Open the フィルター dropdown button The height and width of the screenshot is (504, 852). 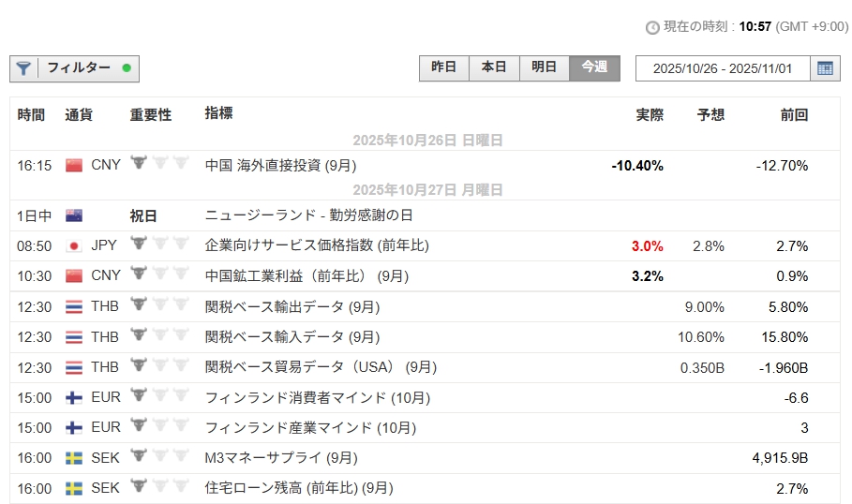point(75,68)
